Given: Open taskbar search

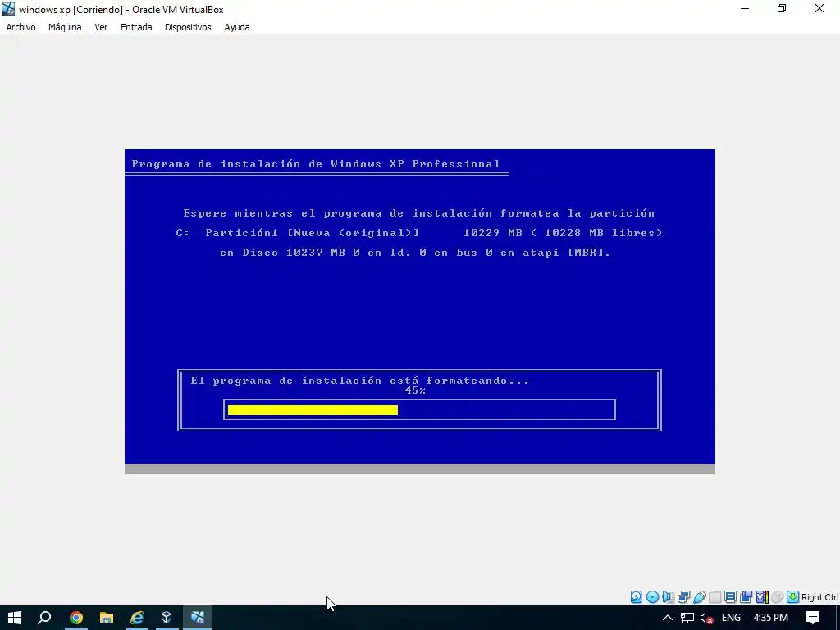Looking at the screenshot, I should pyautogui.click(x=44, y=618).
